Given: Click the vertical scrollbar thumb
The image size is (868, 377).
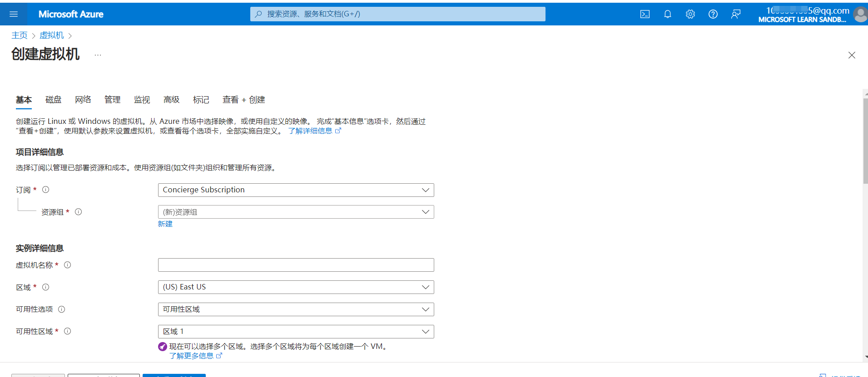Looking at the screenshot, I should pos(865,141).
